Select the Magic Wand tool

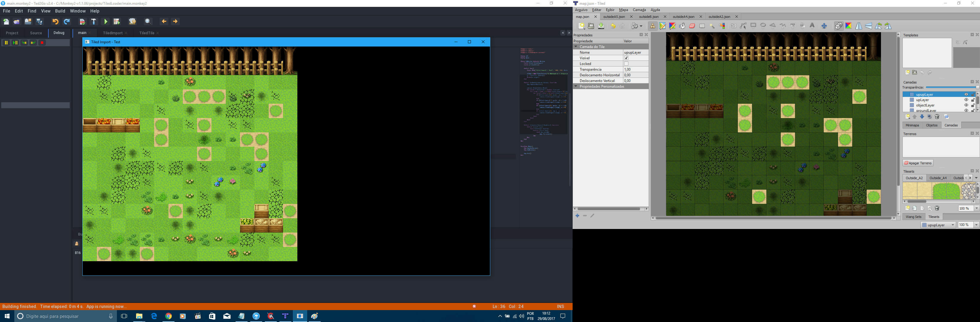[x=712, y=26]
